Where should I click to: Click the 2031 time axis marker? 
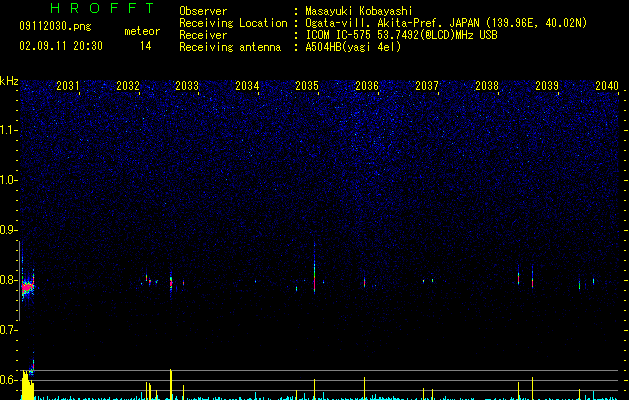[x=68, y=86]
